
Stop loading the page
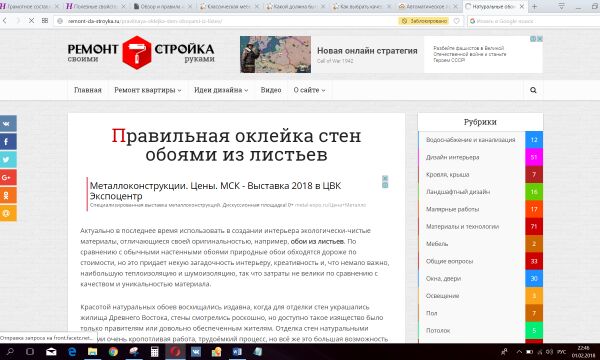[31, 21]
